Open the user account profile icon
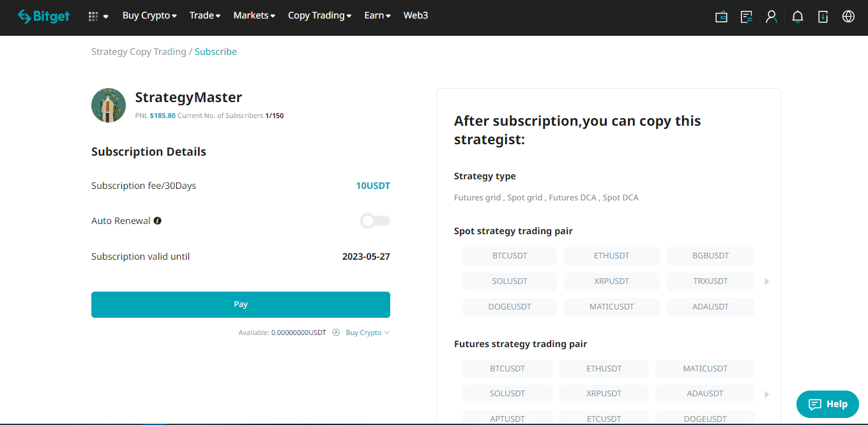Viewport: 868px width, 425px height. point(772,17)
